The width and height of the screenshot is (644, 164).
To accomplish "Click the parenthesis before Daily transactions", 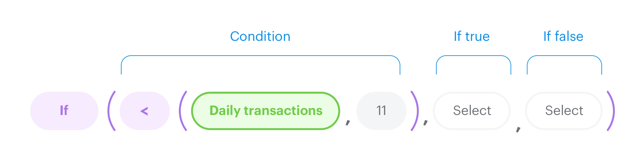I will (183, 111).
